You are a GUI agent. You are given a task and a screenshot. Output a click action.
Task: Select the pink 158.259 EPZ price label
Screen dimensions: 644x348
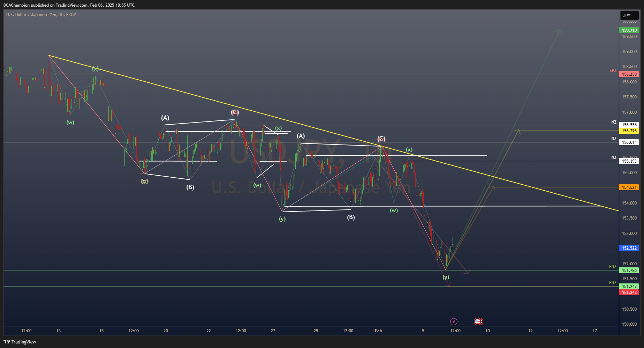pyautogui.click(x=629, y=74)
